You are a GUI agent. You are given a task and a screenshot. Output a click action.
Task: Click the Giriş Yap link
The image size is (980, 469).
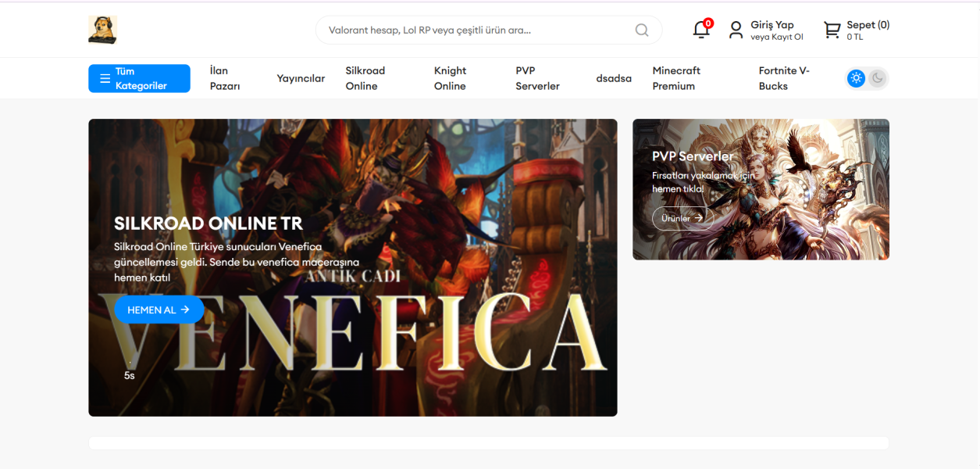click(772, 25)
